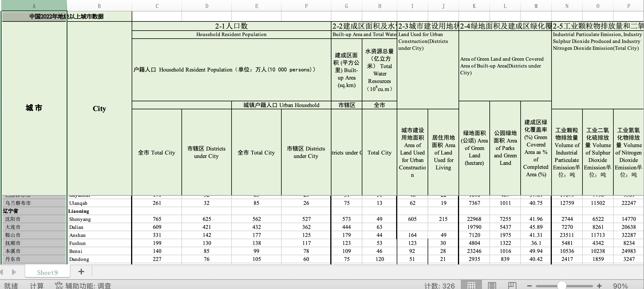Click the 2-1人口数 section header
The image size is (644, 289).
click(x=231, y=26)
